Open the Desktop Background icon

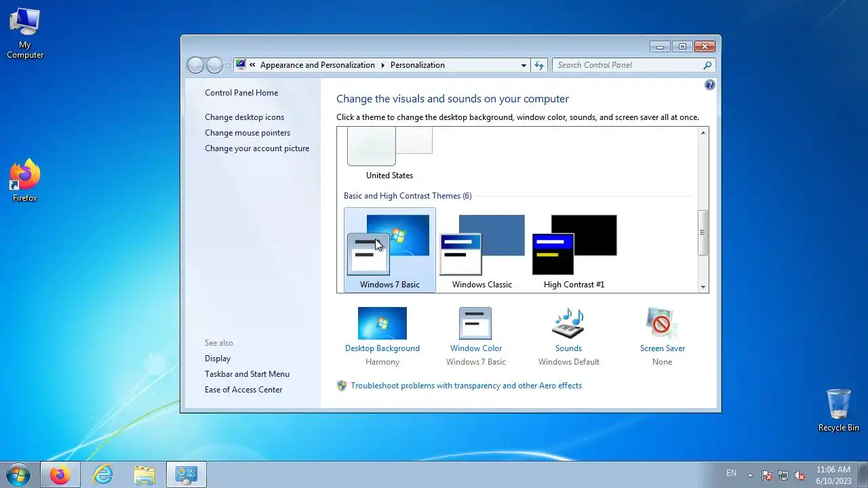point(382,323)
